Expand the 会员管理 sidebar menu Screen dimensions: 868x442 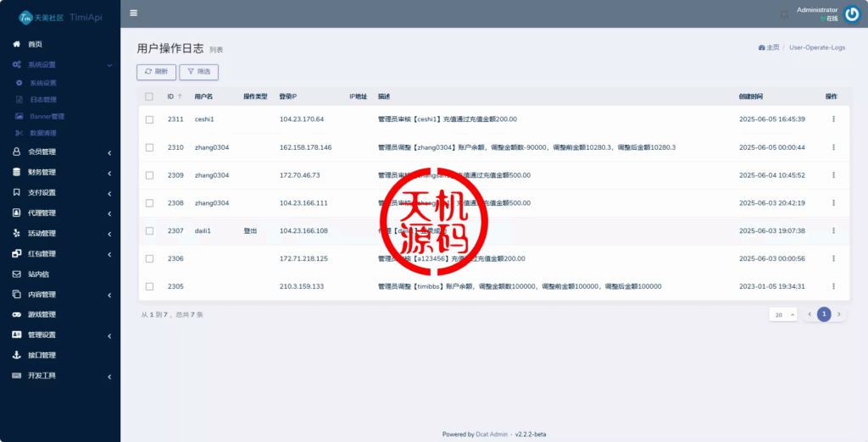[59, 152]
